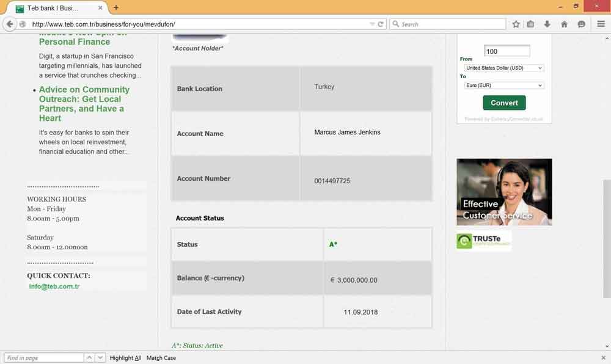Screen dimensions: 611x364
Task: Go to next find match arrow
Action: click(x=100, y=358)
